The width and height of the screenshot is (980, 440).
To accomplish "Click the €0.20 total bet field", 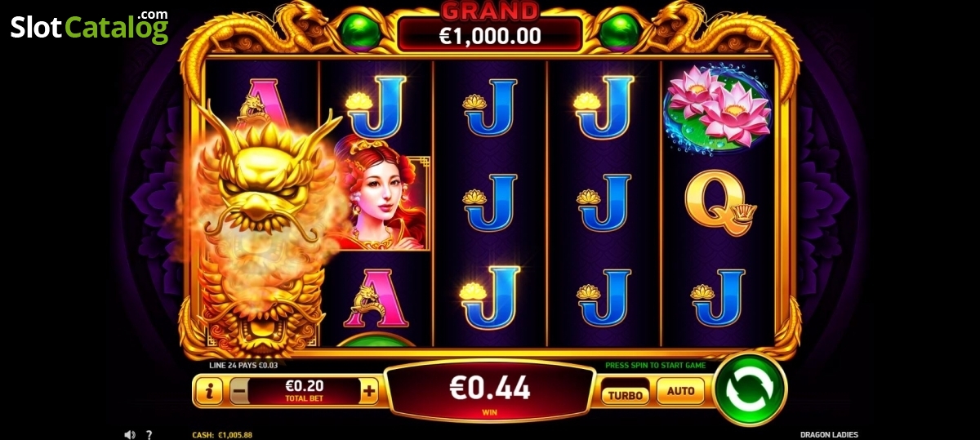I will pyautogui.click(x=304, y=391).
